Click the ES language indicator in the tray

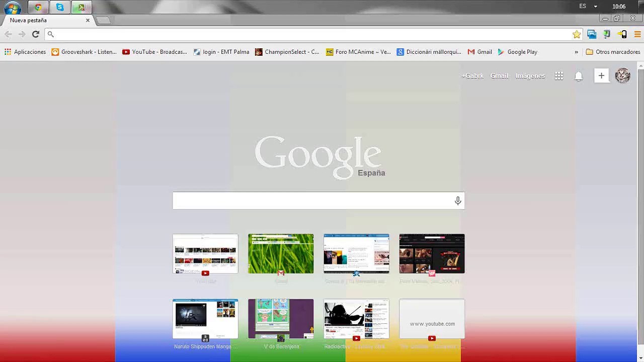(583, 7)
